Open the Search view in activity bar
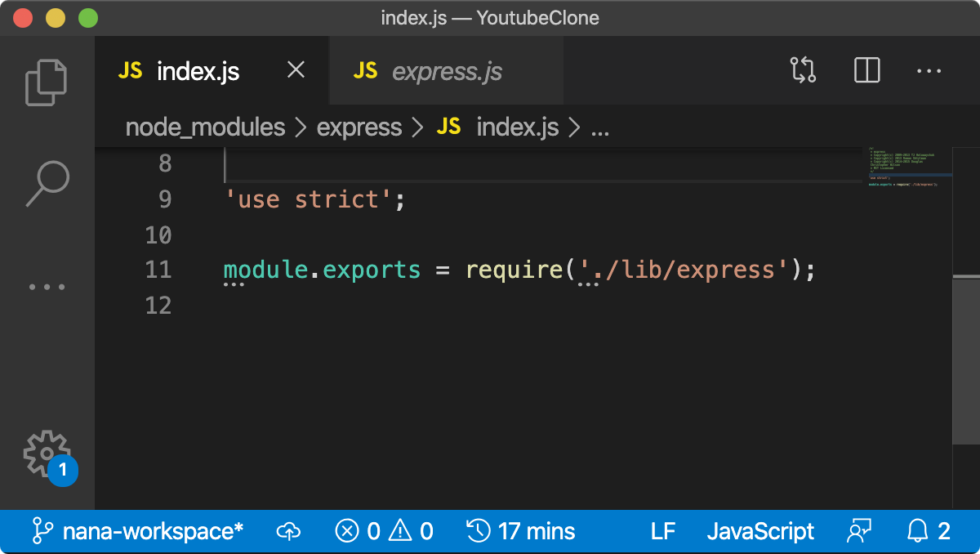This screenshot has width=980, height=554. point(47,184)
